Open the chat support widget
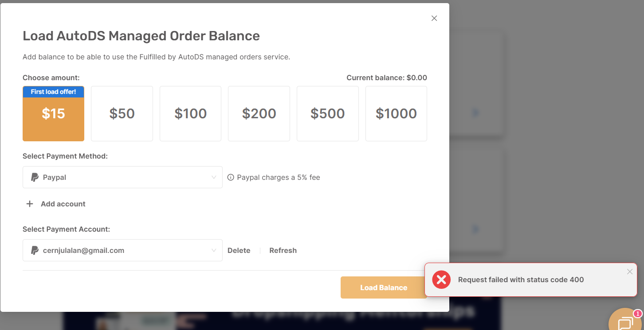The width and height of the screenshot is (644, 330). 625,322
